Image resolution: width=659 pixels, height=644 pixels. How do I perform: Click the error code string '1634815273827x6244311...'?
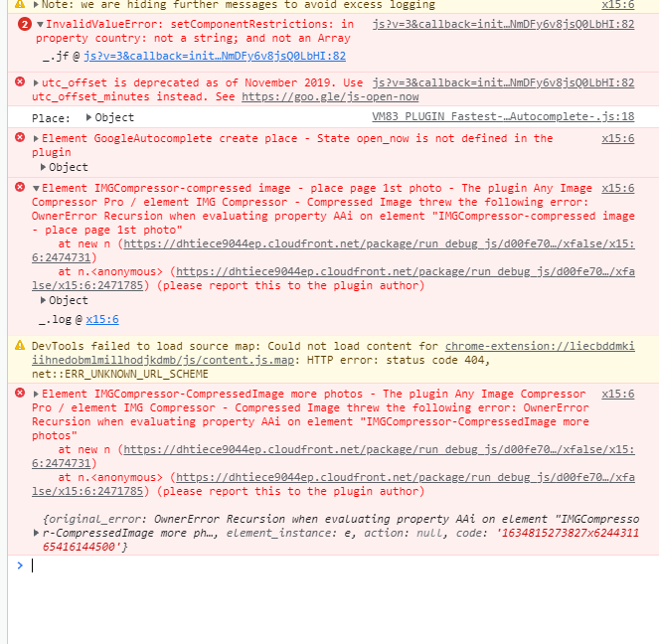point(340,540)
